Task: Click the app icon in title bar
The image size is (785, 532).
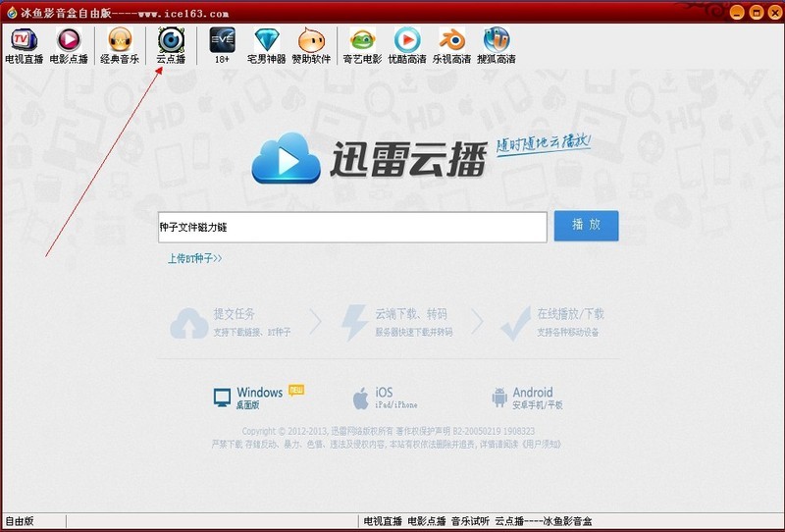Action: [12, 12]
